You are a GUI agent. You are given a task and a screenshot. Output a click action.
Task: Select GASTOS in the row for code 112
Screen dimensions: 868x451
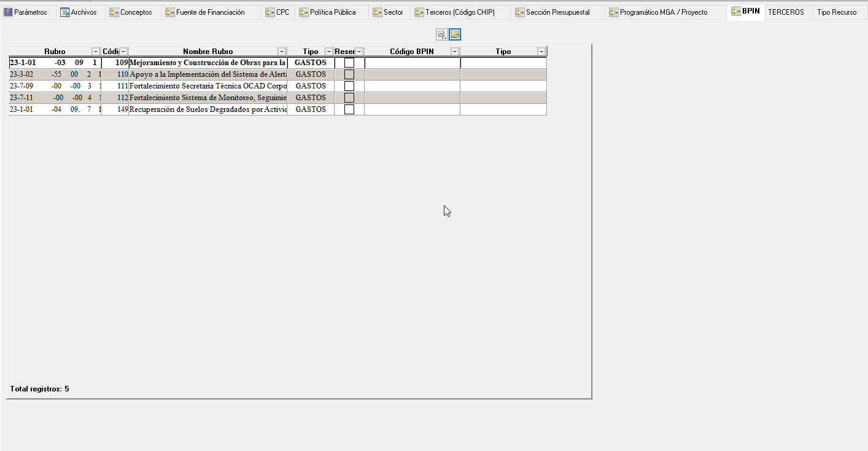pos(311,98)
